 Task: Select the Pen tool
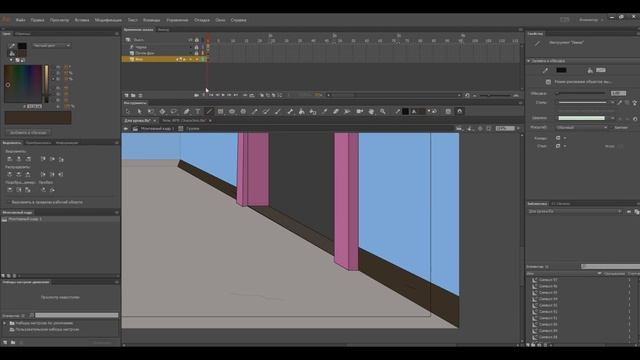(x=186, y=111)
